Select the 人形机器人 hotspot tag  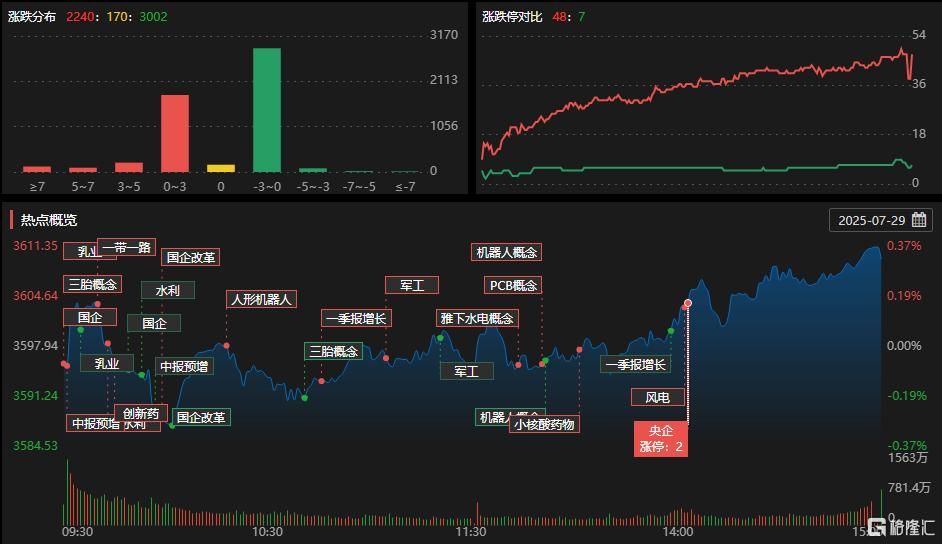261,299
